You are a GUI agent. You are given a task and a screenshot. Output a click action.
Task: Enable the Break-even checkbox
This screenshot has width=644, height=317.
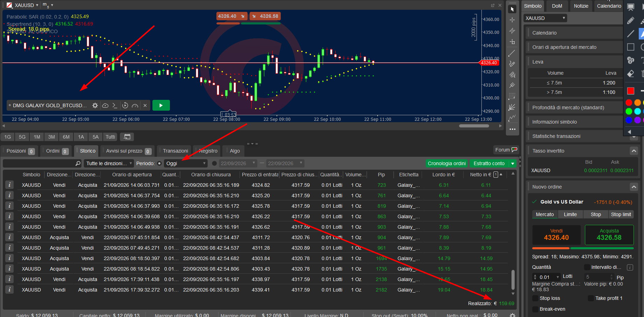(535, 309)
